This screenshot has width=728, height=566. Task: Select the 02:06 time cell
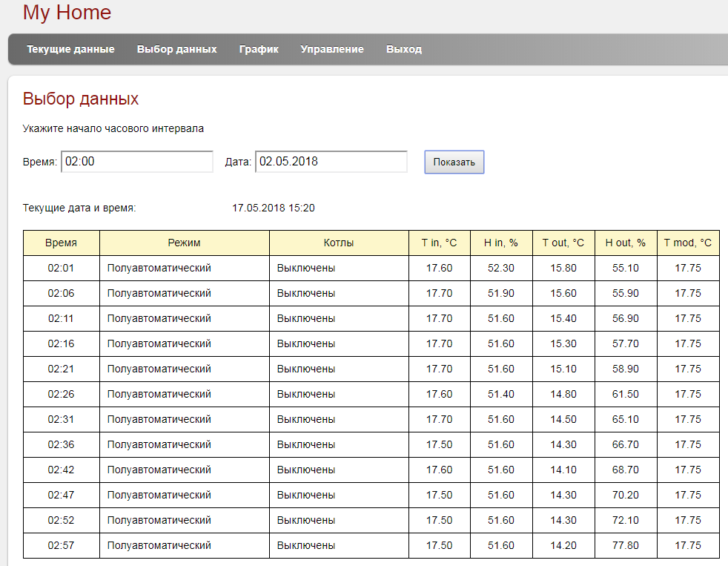point(61,293)
